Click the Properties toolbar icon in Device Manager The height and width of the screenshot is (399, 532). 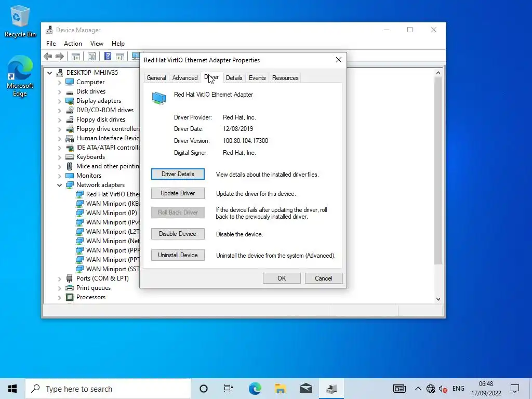coord(91,56)
